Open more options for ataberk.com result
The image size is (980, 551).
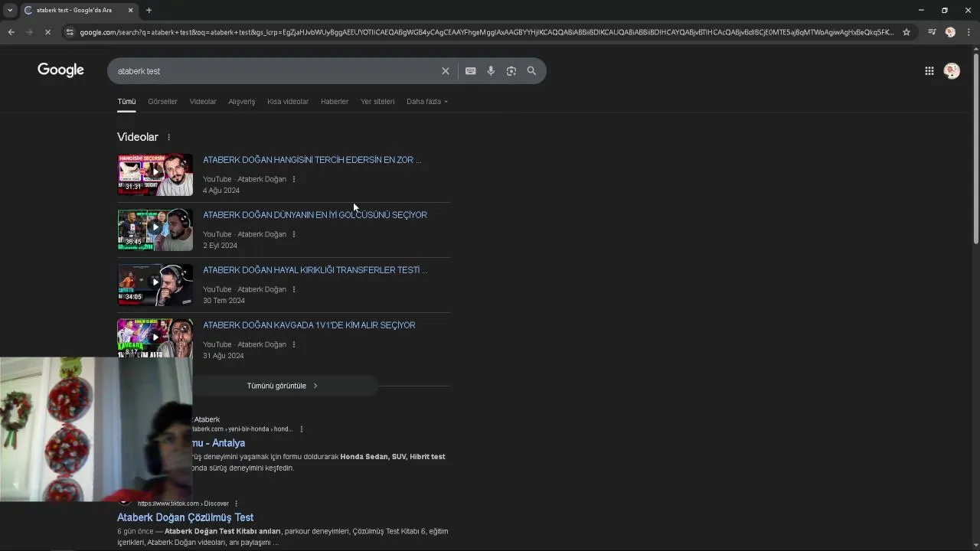click(302, 429)
